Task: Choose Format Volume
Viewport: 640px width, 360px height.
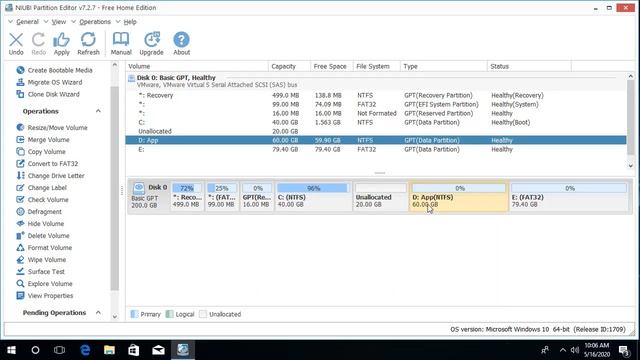Action: (x=44, y=248)
